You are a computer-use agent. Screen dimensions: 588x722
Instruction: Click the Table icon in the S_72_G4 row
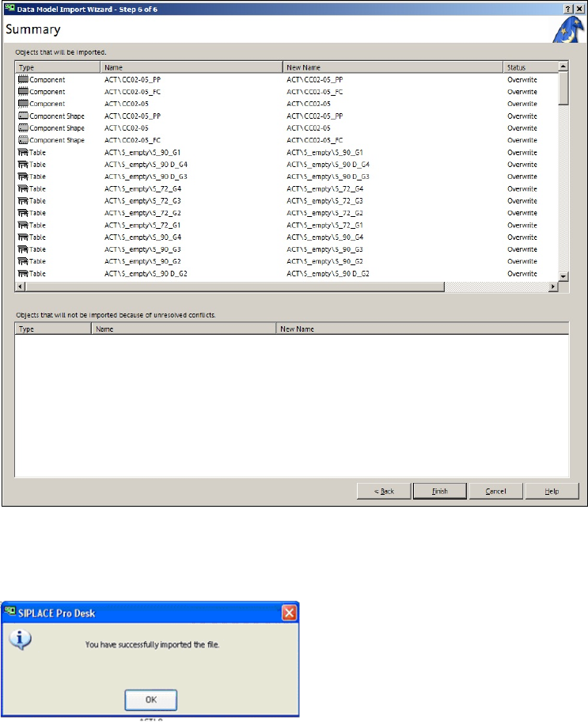pyautogui.click(x=23, y=188)
